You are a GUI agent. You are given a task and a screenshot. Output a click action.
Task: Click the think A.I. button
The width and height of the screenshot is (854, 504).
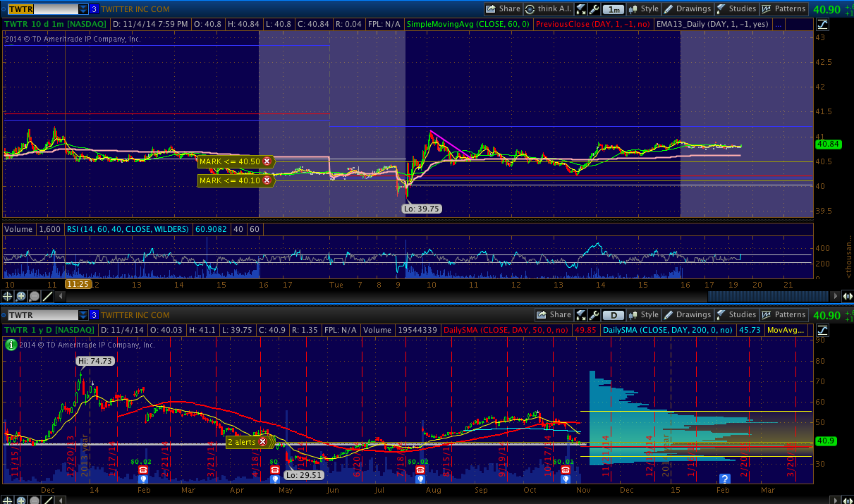[x=548, y=9]
